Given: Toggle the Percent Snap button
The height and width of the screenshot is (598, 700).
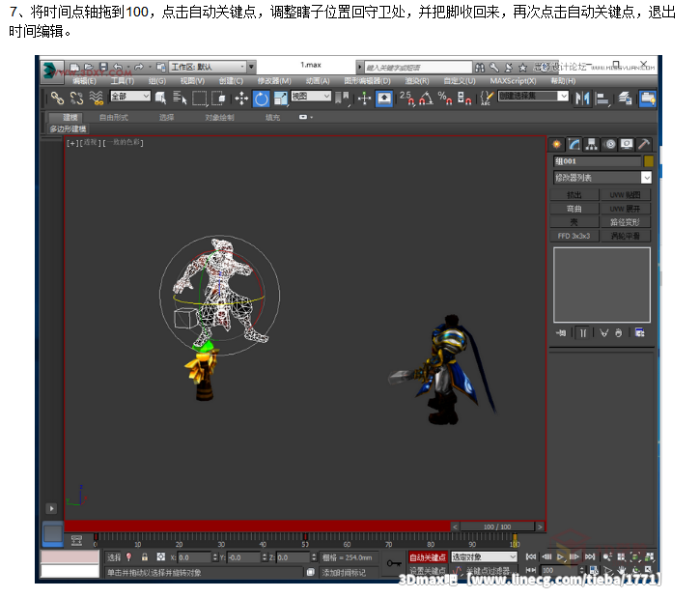Looking at the screenshot, I should tap(445, 98).
